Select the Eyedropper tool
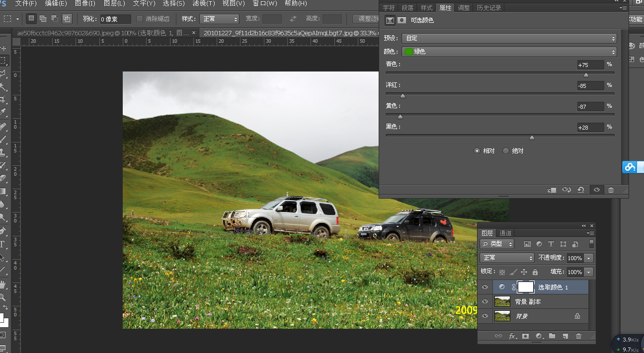This screenshot has width=644, height=353. coord(3,113)
